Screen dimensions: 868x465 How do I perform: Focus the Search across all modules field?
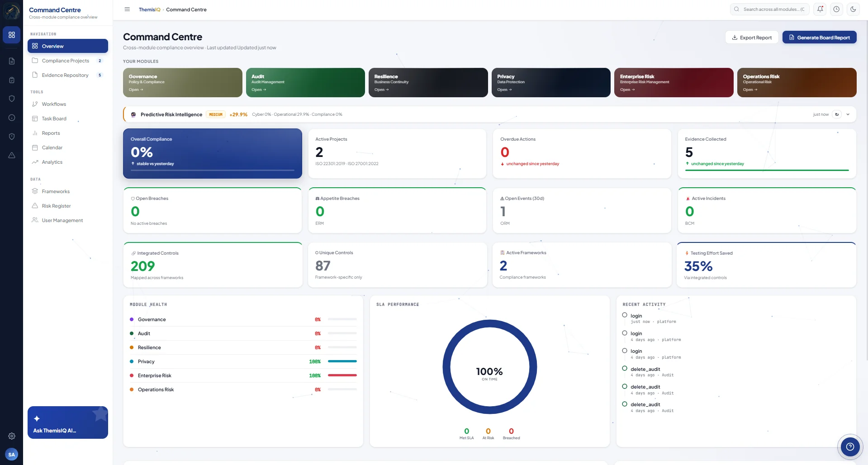tap(770, 9)
